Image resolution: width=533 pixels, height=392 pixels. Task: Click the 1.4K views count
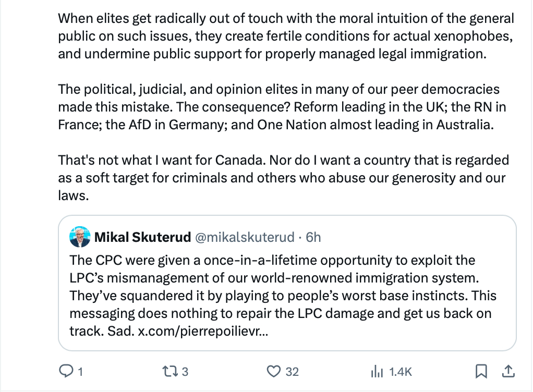(401, 372)
